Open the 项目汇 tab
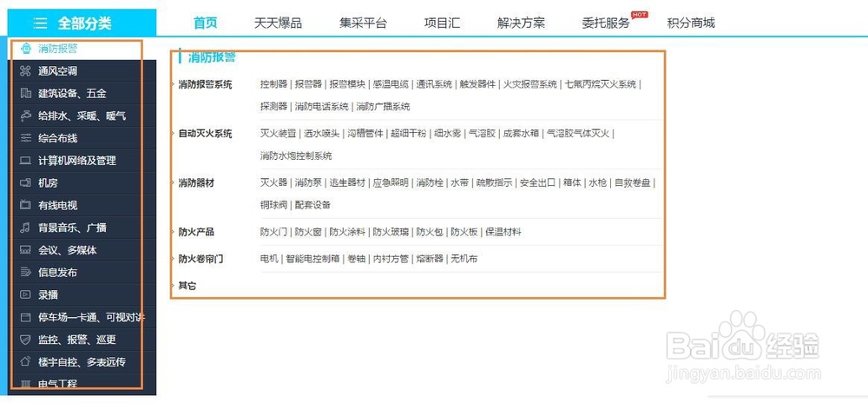The image size is (868, 403). (442, 23)
